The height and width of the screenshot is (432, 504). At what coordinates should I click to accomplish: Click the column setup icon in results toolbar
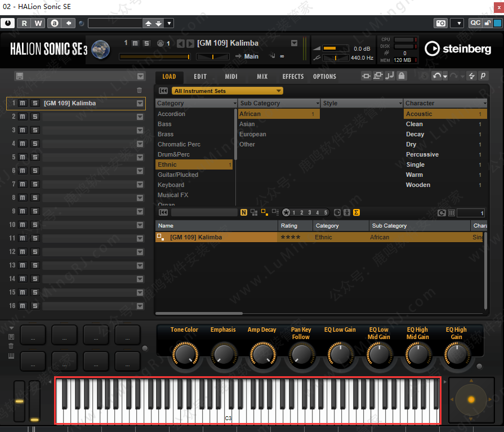click(x=452, y=213)
